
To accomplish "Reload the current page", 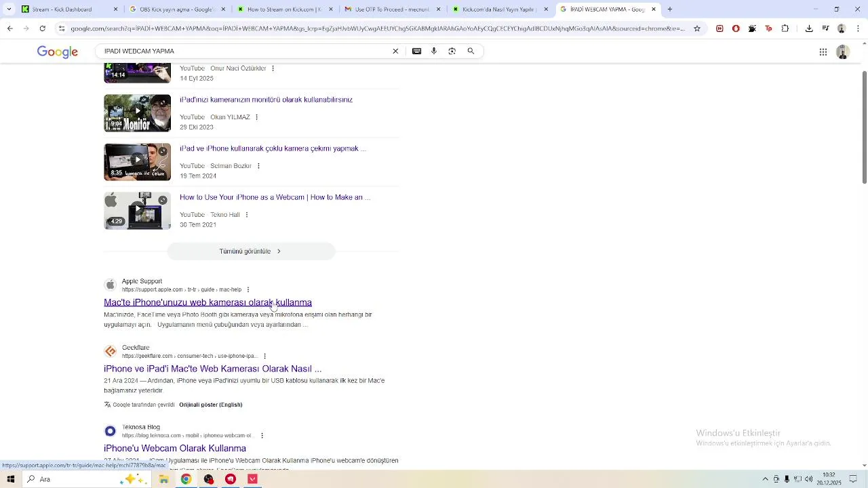I will [x=43, y=28].
